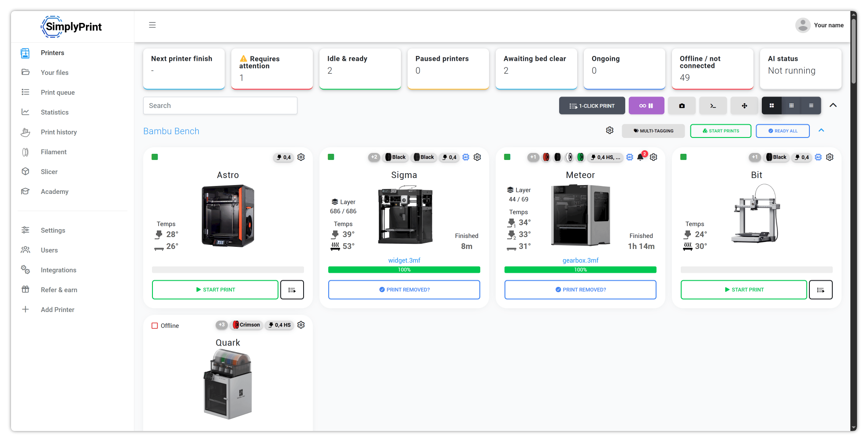Toggle the sidebar with the hamburger icon
The height and width of the screenshot is (442, 868).
152,25
